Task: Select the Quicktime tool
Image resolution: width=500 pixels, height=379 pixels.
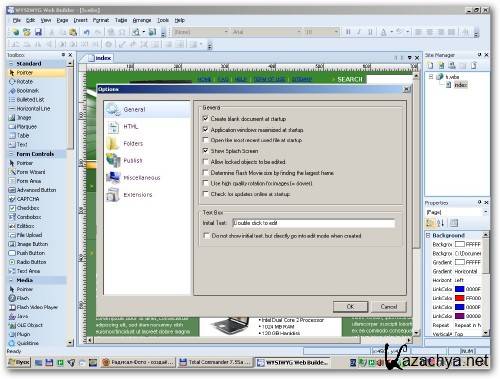Action: click(x=28, y=343)
